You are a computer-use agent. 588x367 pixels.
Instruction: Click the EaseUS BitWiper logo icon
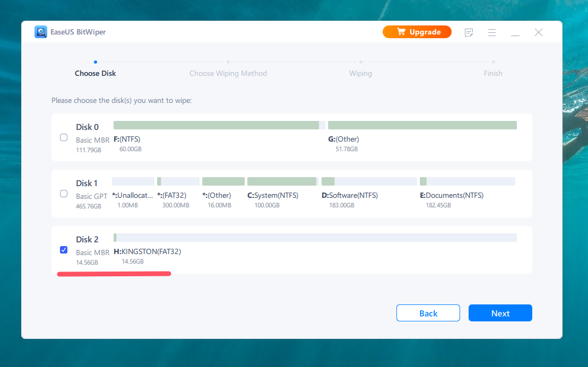tap(40, 32)
